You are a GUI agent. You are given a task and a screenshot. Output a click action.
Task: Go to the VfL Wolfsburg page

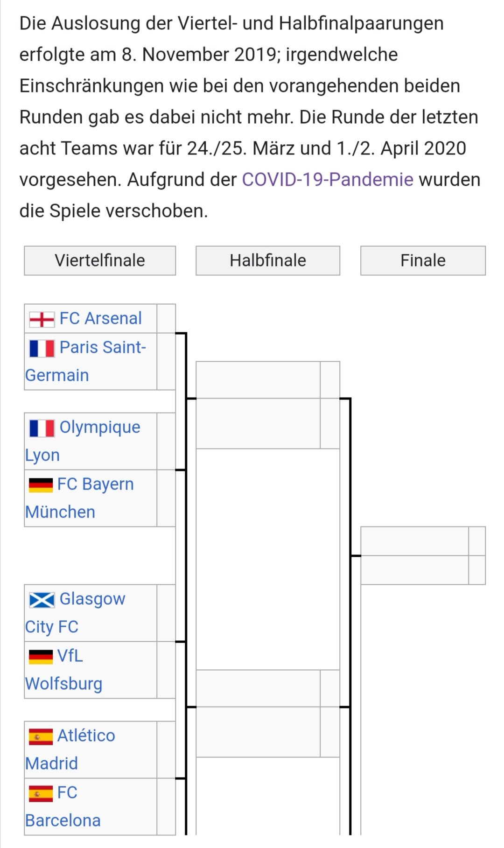coord(64,670)
